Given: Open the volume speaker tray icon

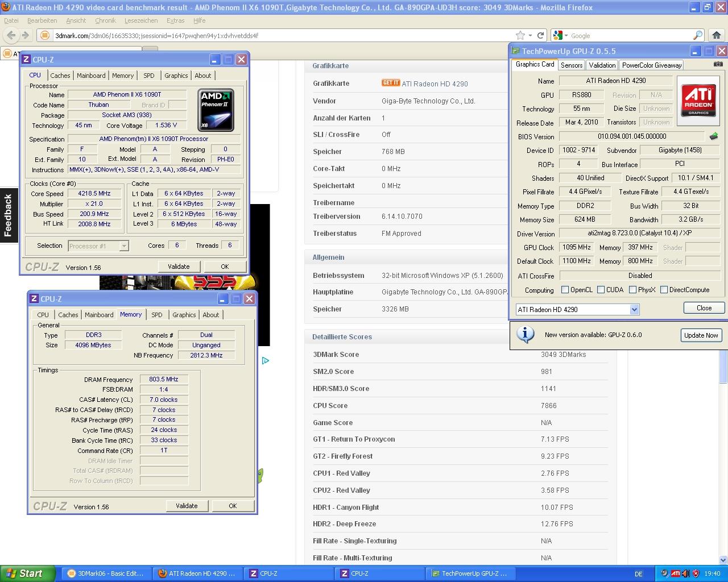Looking at the screenshot, I should [x=685, y=573].
